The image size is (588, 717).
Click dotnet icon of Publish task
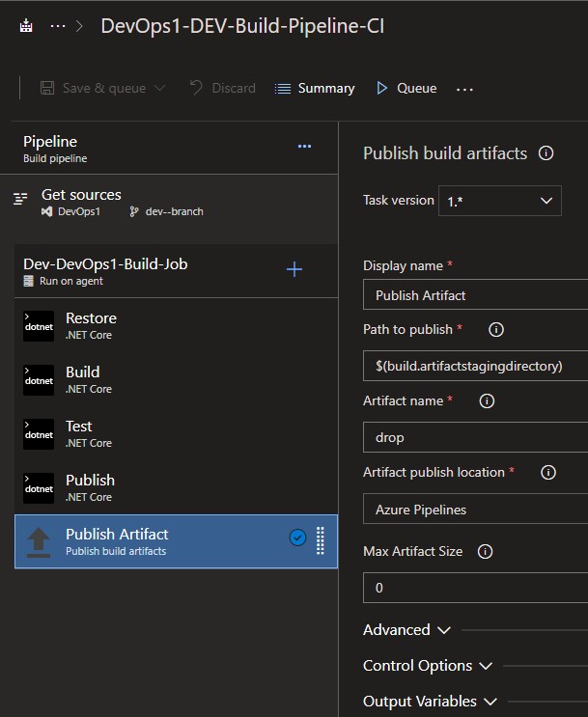pos(39,488)
